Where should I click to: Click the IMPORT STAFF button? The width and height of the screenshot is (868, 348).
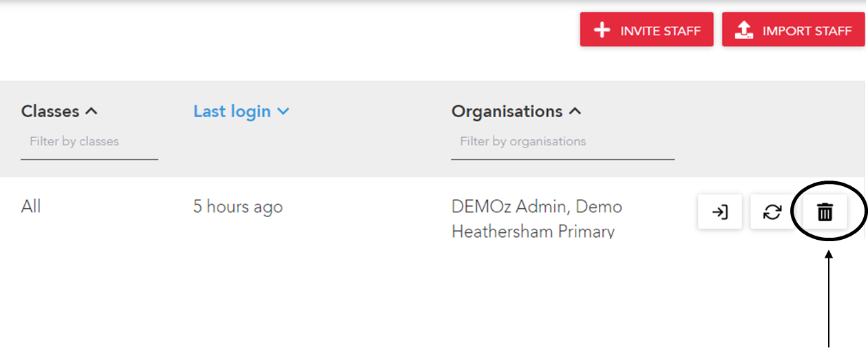click(793, 30)
